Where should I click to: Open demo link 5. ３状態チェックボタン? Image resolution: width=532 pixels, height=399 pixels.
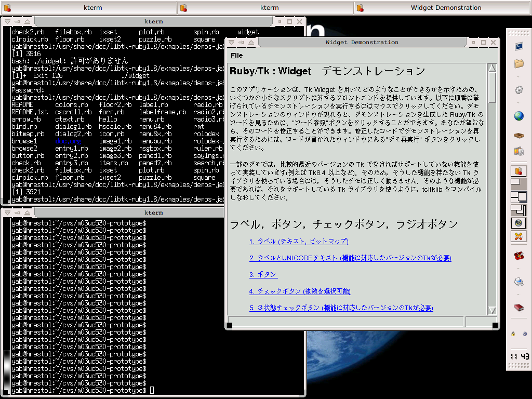click(341, 308)
